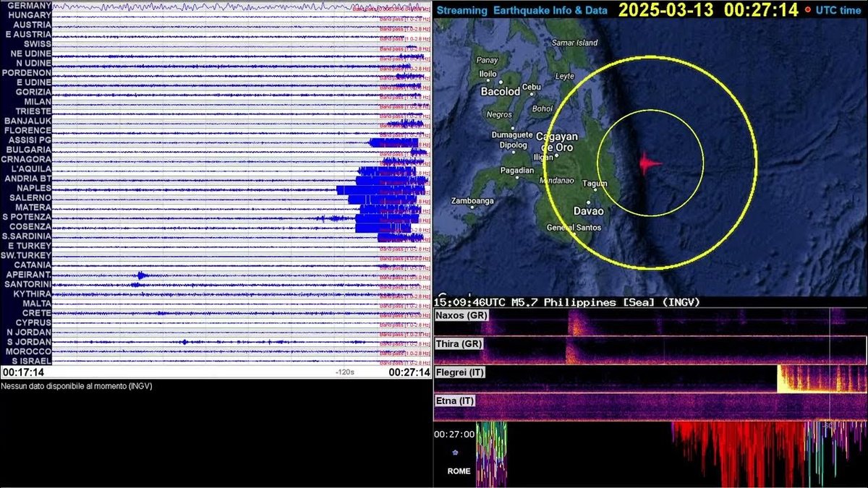Select the Etna (IT) station label
Viewport: 868px width, 488px height.
point(456,400)
